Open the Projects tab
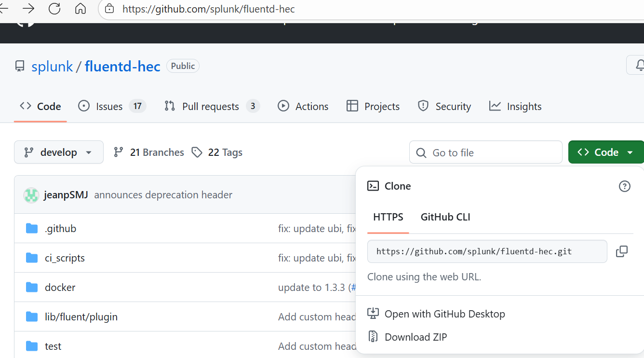The width and height of the screenshot is (644, 358). pyautogui.click(x=373, y=106)
